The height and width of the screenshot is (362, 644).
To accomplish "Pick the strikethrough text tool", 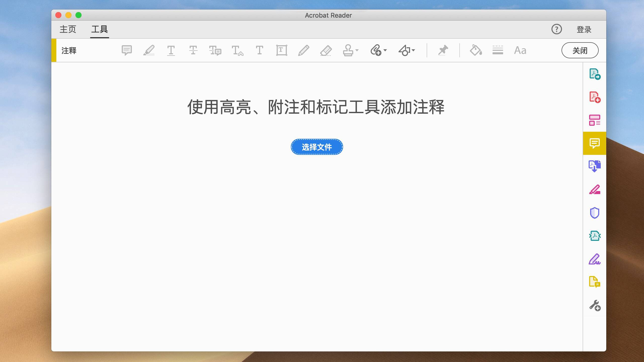I will point(193,50).
